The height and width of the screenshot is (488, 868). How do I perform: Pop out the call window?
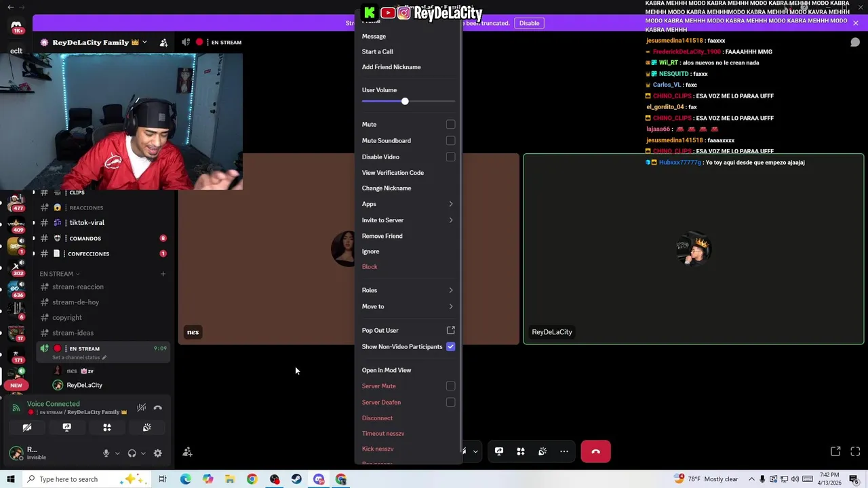tap(835, 451)
